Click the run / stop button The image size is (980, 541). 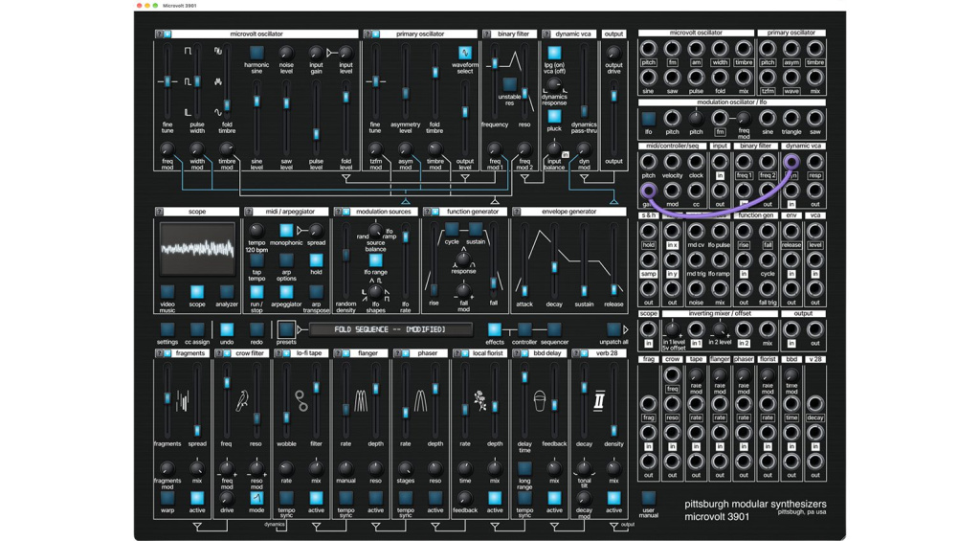256,291
